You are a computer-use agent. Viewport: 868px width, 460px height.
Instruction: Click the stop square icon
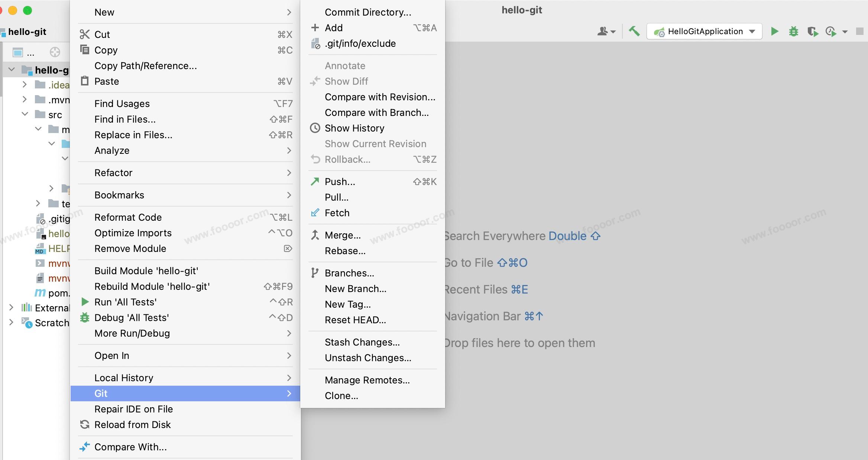tap(859, 32)
